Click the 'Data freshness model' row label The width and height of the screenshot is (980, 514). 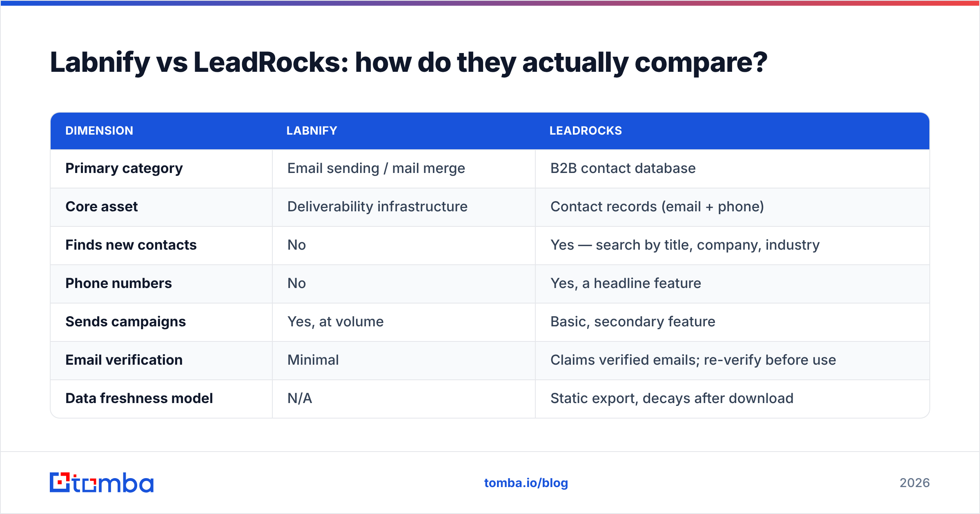(x=139, y=399)
